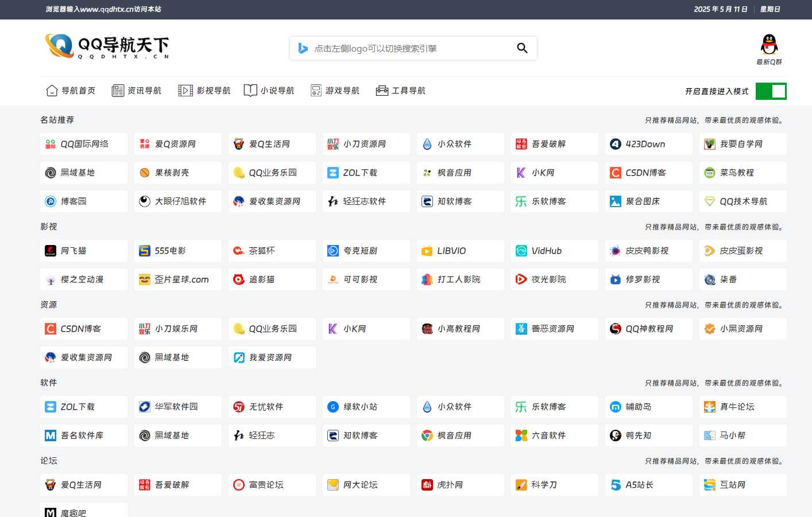This screenshot has height=517, width=812.
Task: Open the 影视导航 menu item
Action: [204, 91]
